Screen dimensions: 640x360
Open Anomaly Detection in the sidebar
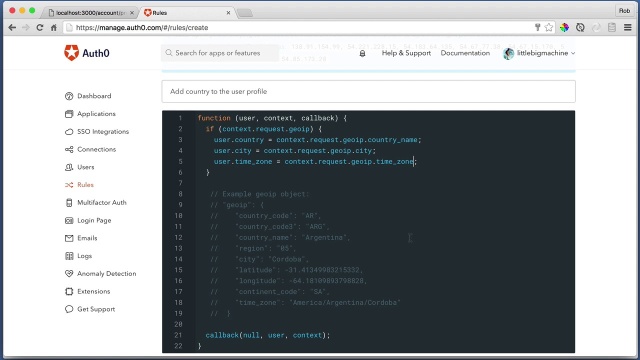107,273
